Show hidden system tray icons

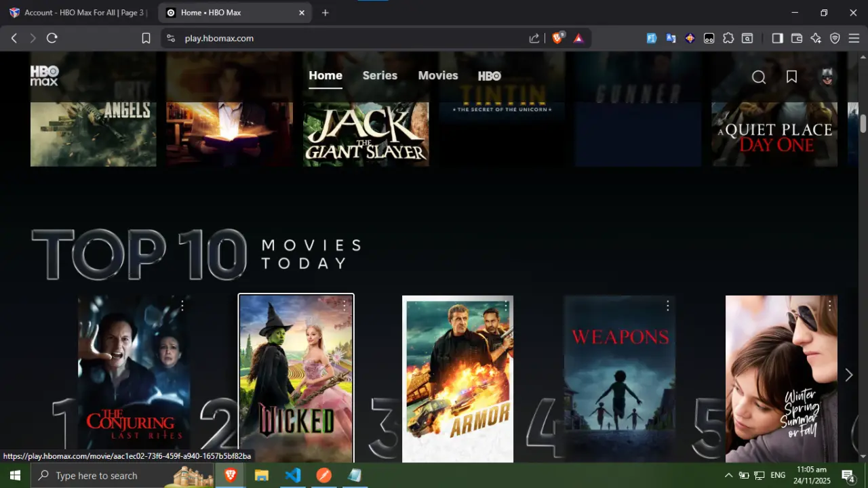tap(728, 475)
